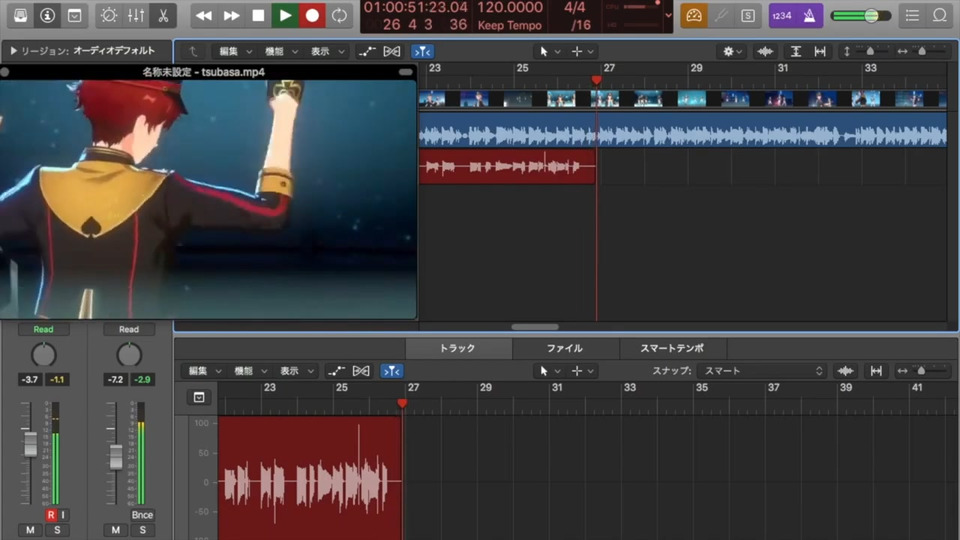Toggle the Inspector info icon
This screenshot has height=540, width=960.
click(47, 15)
